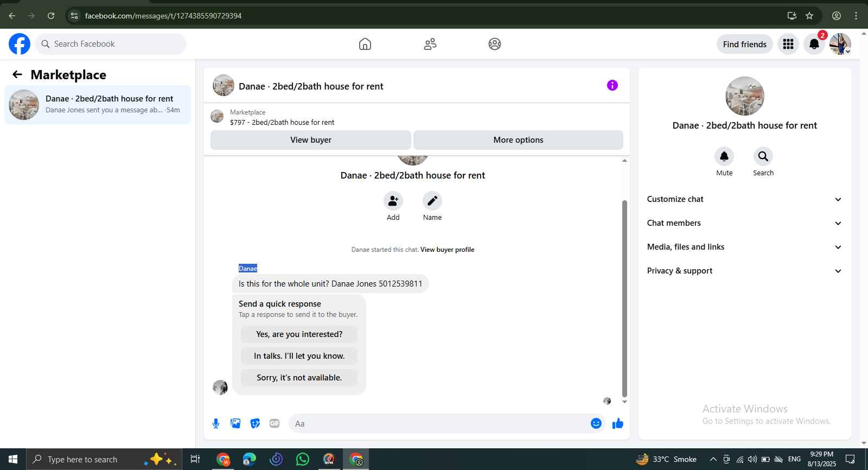Open Task View on the taskbar
The image size is (868, 470).
195,459
